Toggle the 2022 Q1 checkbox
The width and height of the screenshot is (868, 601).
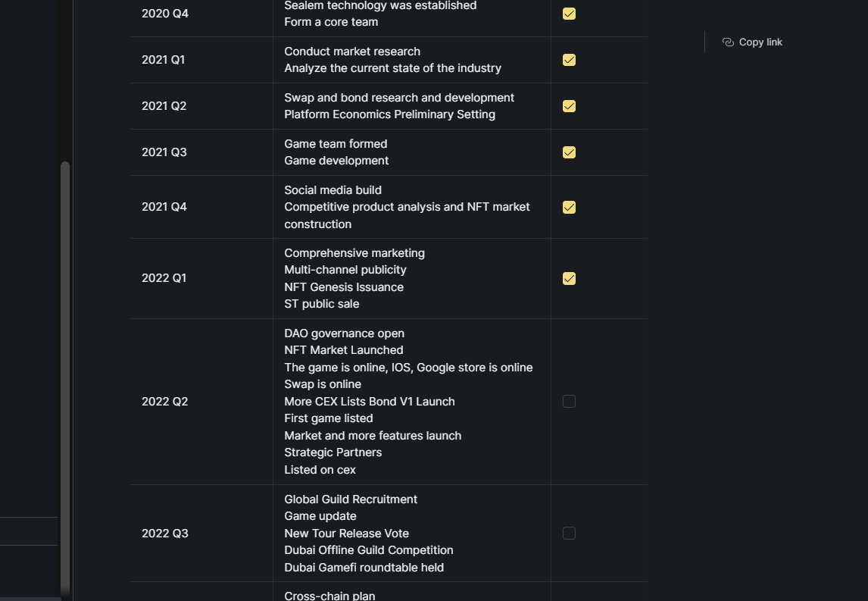[x=569, y=278]
